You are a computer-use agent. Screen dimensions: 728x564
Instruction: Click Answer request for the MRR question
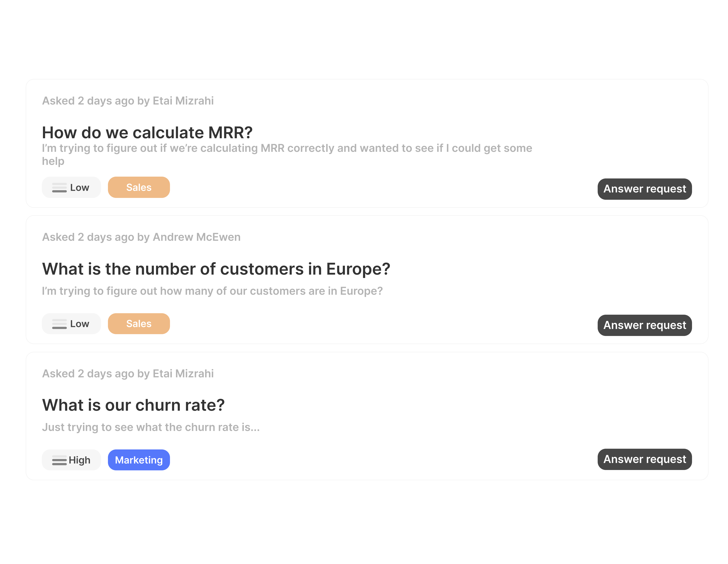pyautogui.click(x=644, y=189)
